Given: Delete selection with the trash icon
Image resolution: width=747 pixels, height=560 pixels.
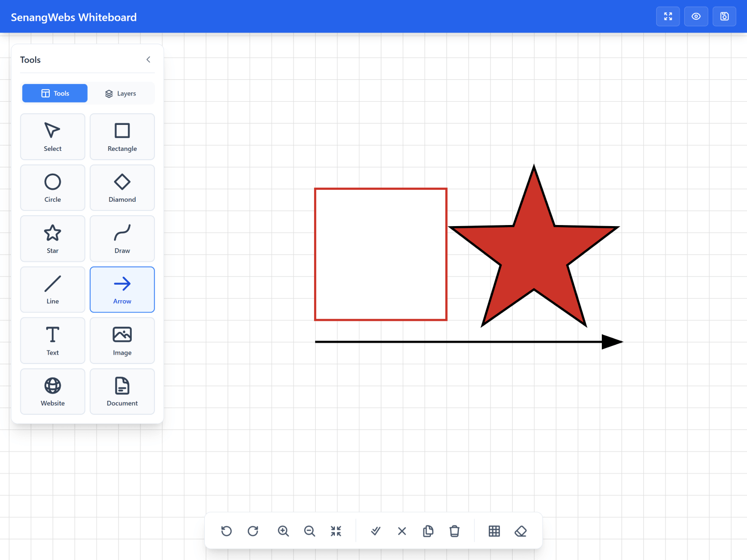Looking at the screenshot, I should 455,531.
